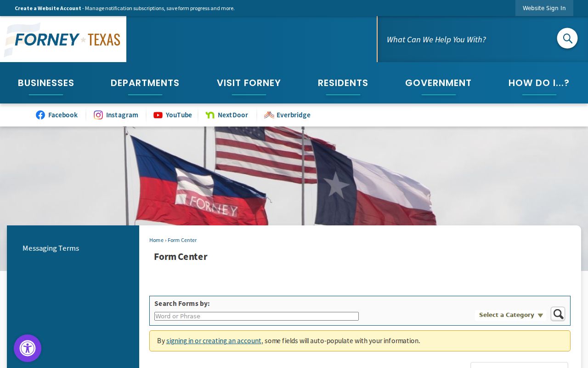
Task: Open the signing in or creating an account link
Action: point(214,341)
